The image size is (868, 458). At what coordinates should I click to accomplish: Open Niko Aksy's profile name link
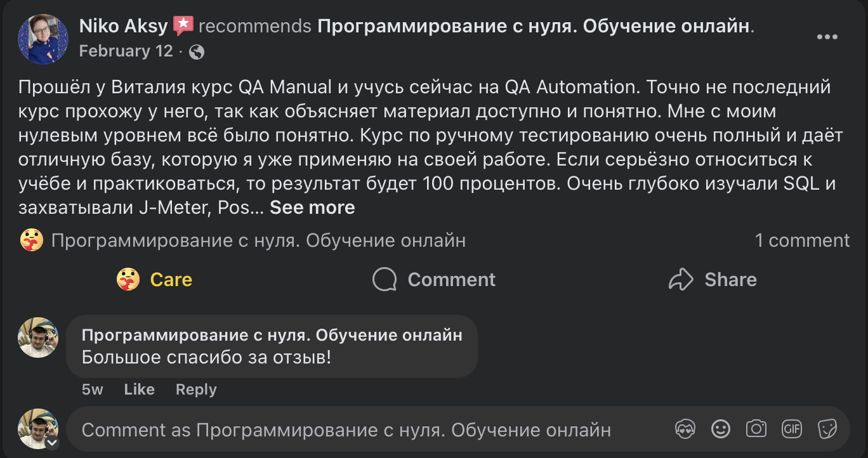123,26
